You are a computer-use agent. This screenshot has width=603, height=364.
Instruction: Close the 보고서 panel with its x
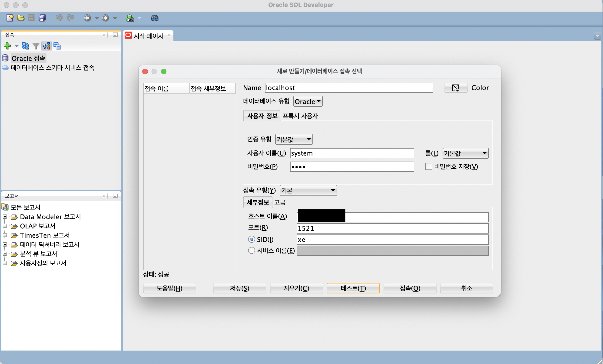point(104,196)
